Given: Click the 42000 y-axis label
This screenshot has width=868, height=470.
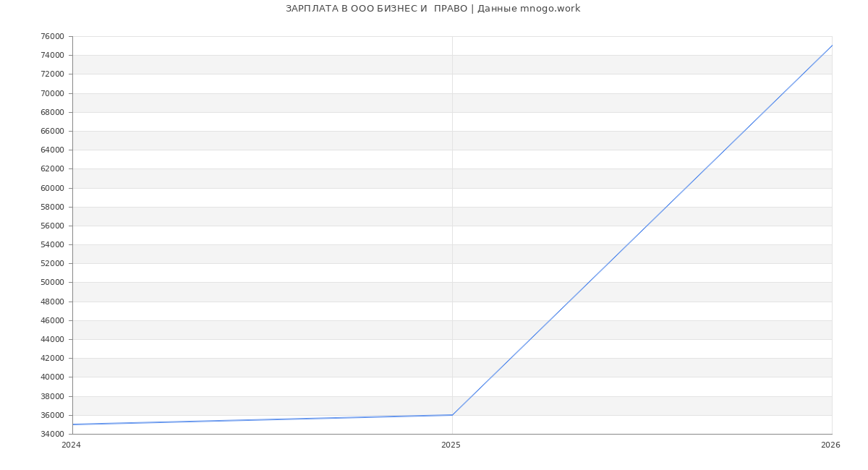Looking at the screenshot, I should click(x=52, y=359).
